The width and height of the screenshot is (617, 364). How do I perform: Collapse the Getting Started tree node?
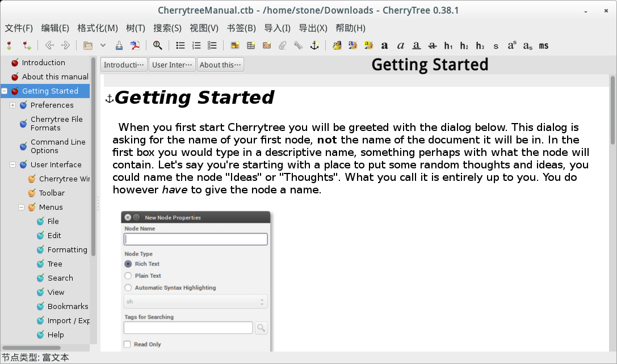[5, 91]
